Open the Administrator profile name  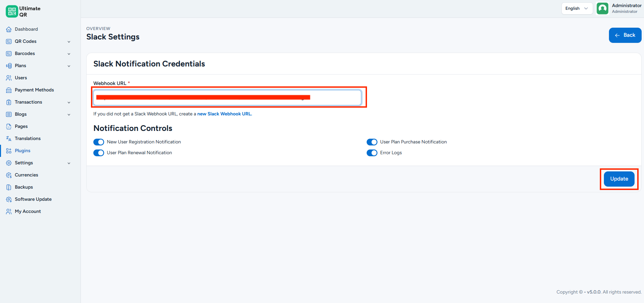pos(626,6)
